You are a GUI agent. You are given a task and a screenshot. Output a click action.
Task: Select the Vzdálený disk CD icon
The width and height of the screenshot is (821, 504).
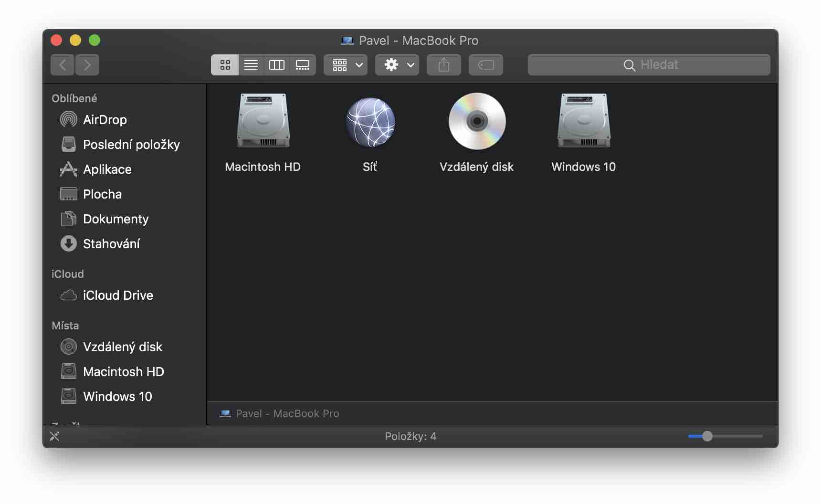(477, 121)
